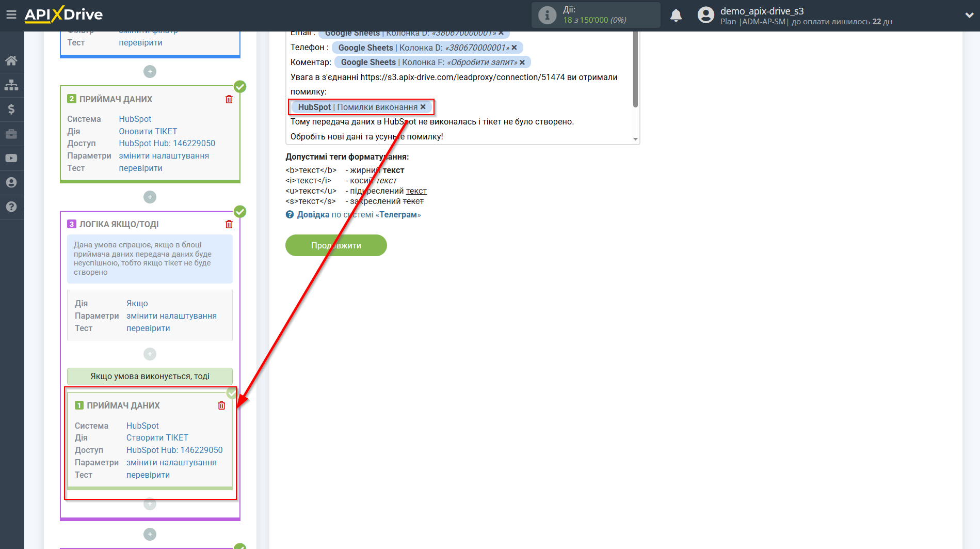This screenshot has height=549, width=980.
Task: Click the user avatar icon
Action: (x=705, y=15)
